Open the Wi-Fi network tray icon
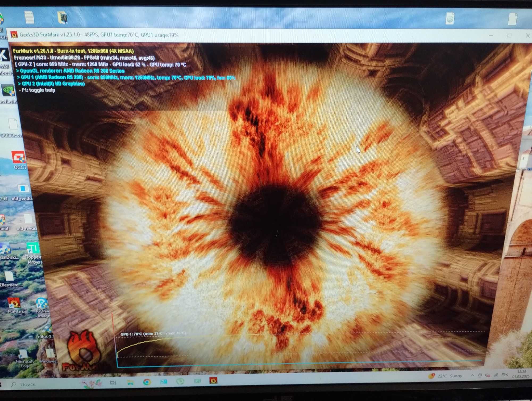Image resolution: width=532 pixels, height=401 pixels. point(496,375)
